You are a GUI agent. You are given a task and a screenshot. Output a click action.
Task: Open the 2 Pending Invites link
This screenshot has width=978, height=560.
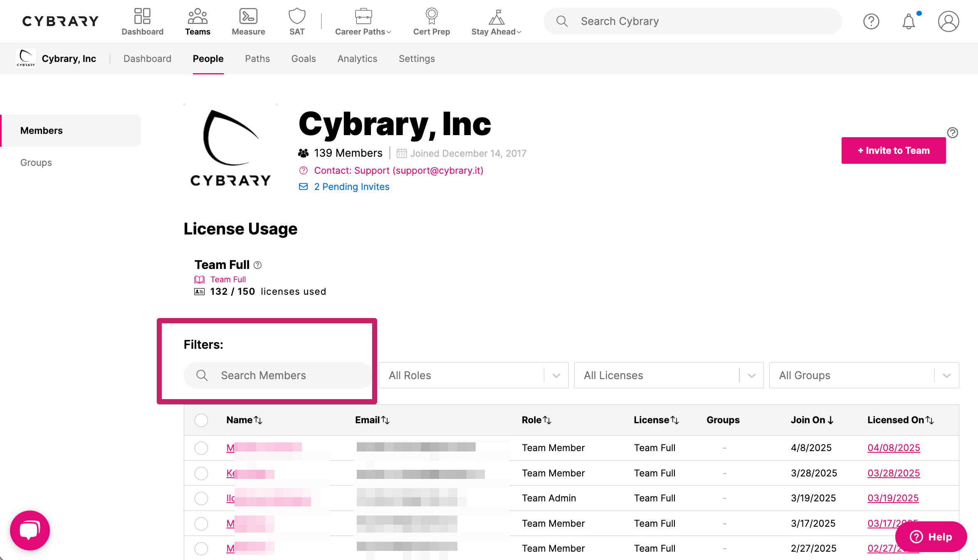pos(351,187)
